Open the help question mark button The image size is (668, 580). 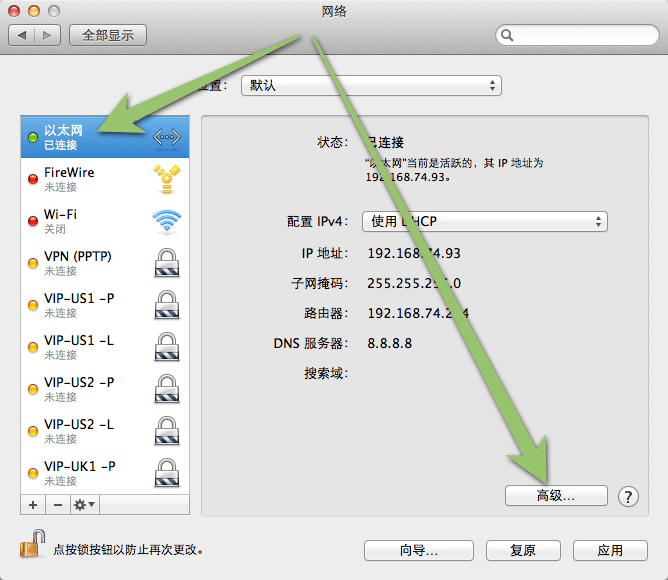click(628, 496)
